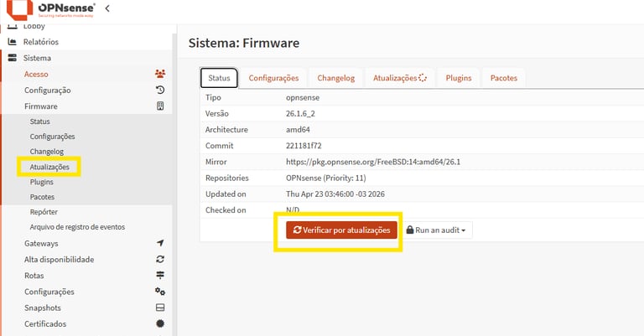
Task: Open Relatórios in the sidebar
Action: pyautogui.click(x=40, y=42)
